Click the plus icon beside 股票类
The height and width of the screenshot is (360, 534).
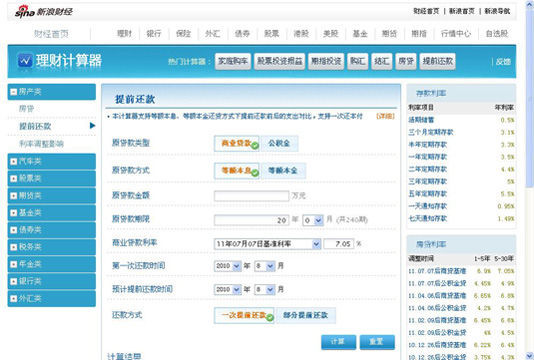pos(14,178)
